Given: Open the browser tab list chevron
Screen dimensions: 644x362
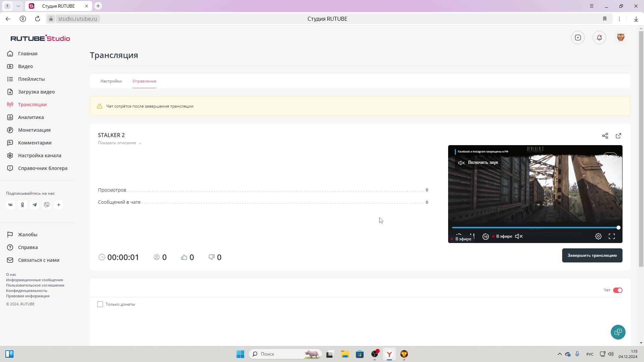Looking at the screenshot, I should pyautogui.click(x=18, y=6).
